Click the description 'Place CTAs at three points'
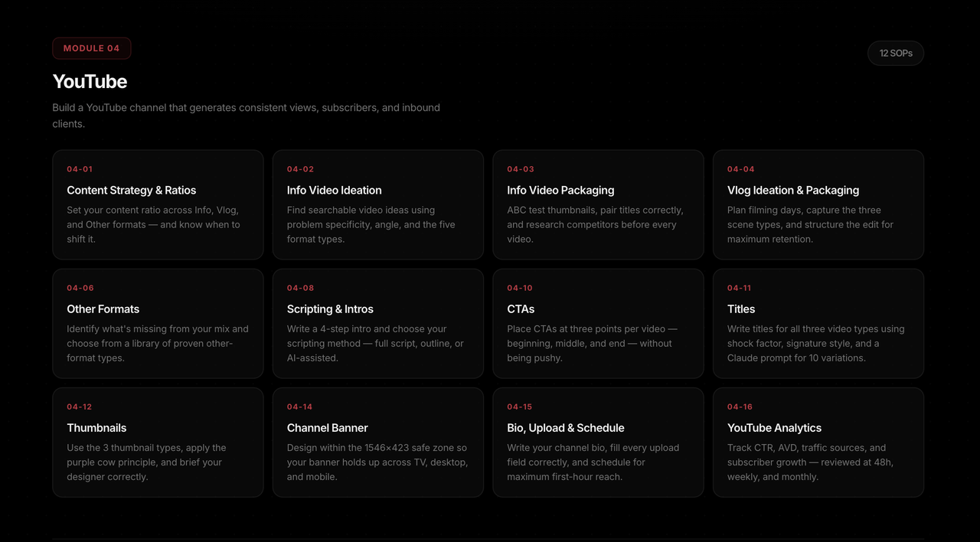The width and height of the screenshot is (980, 542). 592,343
